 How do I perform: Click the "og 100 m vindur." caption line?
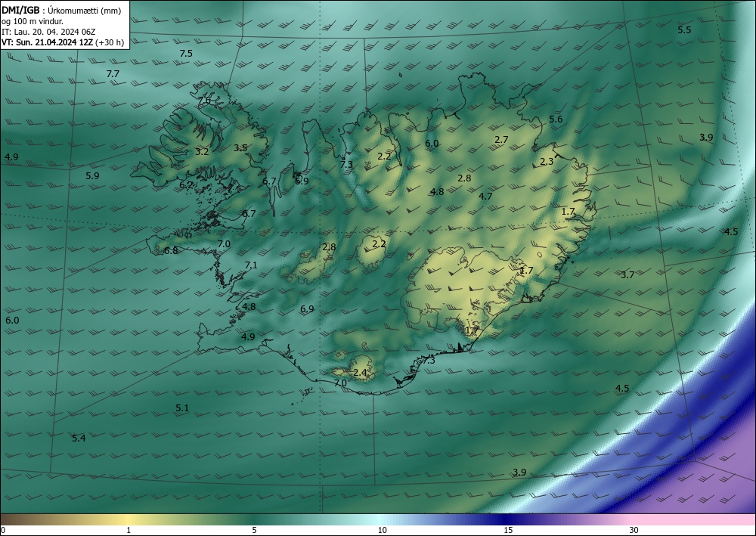33,21
